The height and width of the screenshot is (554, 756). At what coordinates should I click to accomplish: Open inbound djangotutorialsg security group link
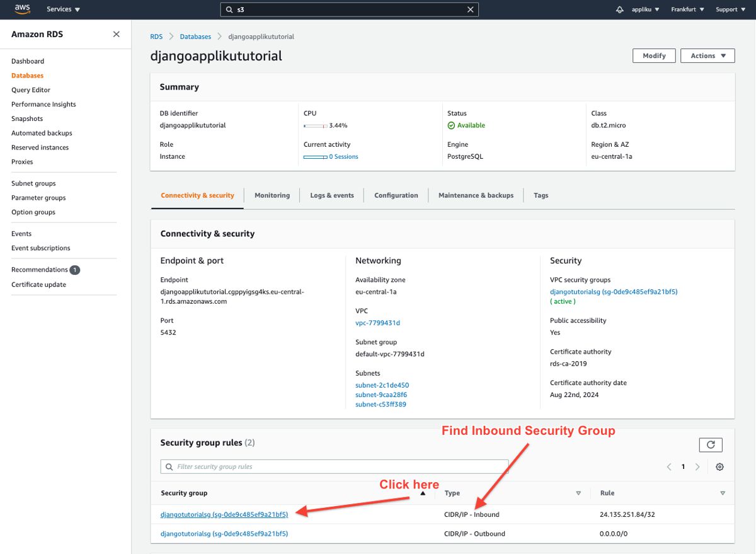(x=224, y=514)
